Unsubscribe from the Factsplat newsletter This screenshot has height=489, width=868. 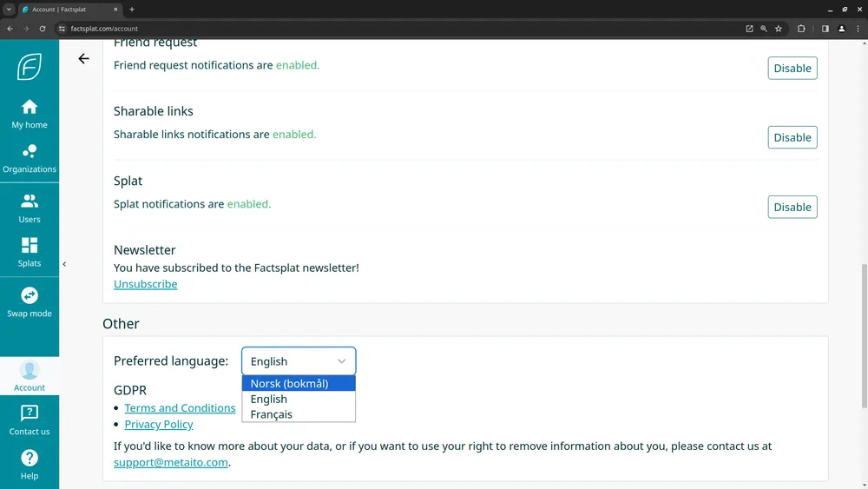point(145,284)
